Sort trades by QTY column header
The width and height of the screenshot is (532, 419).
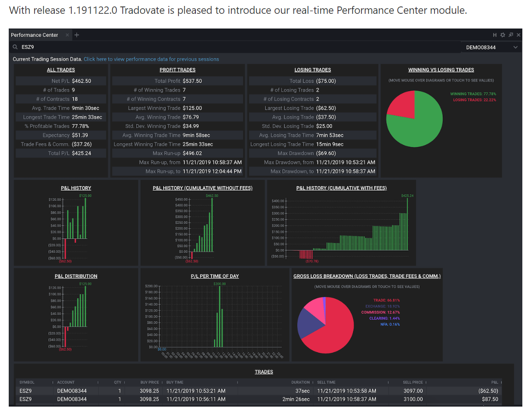(117, 382)
